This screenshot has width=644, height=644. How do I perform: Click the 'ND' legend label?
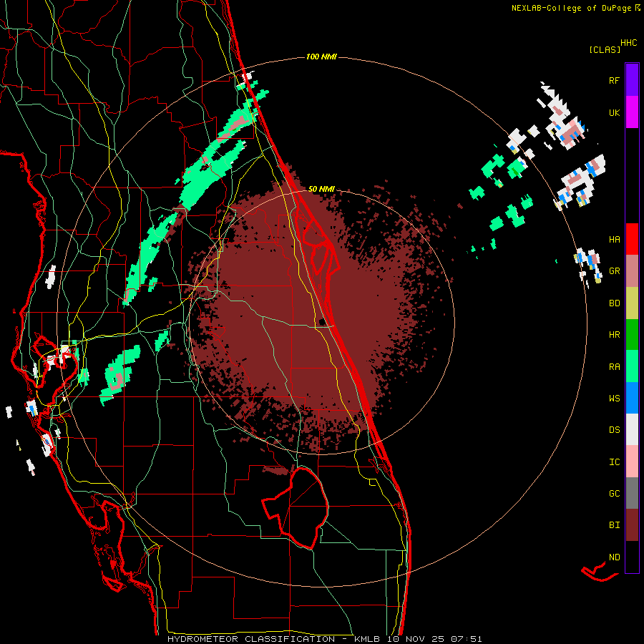point(614,557)
